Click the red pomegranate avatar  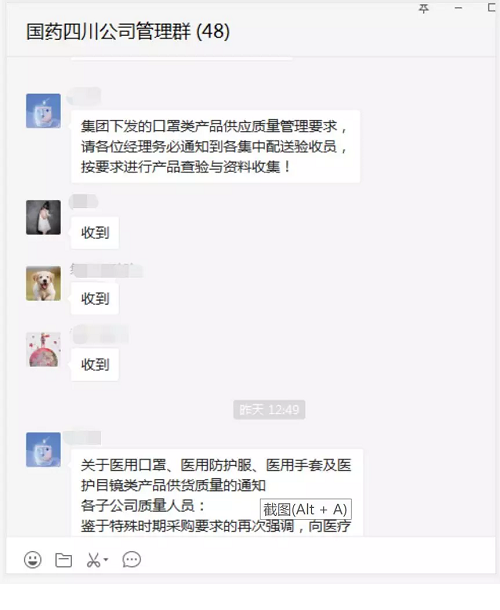43,349
